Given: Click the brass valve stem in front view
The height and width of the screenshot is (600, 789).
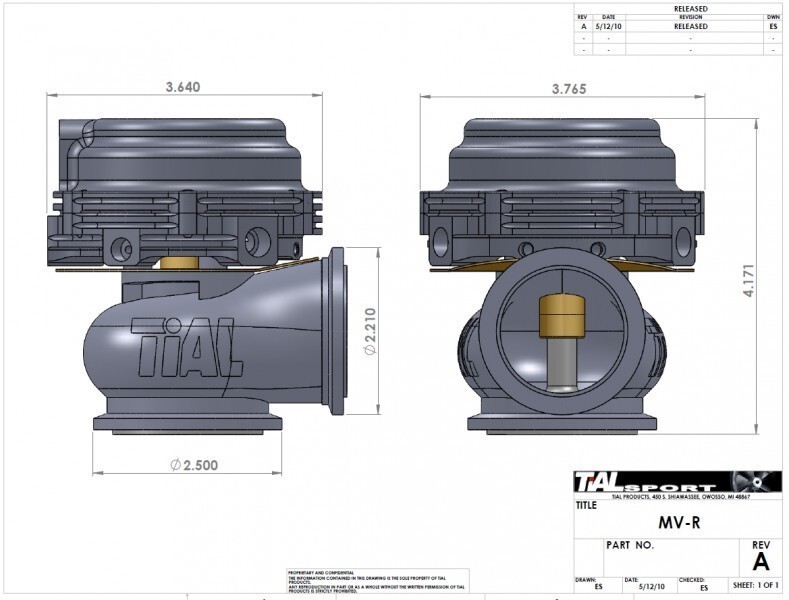Looking at the screenshot, I should point(562,316).
